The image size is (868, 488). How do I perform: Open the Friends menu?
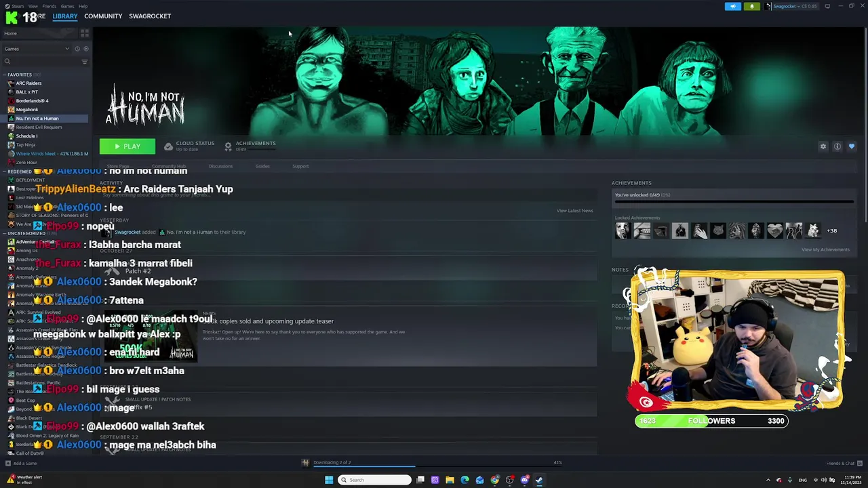[50, 6]
